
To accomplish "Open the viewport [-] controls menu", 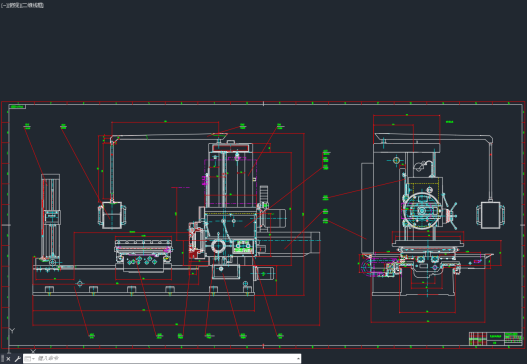I will click(x=3, y=5).
